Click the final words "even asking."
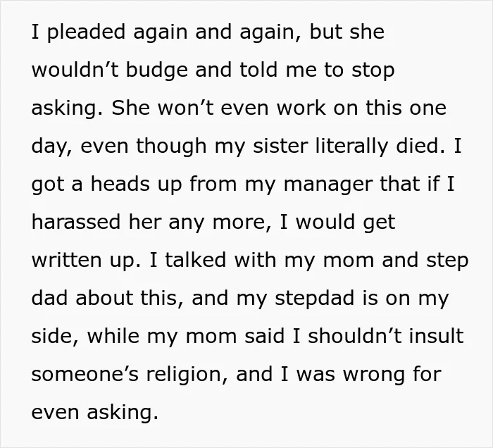The image size is (493, 448). 94,412
